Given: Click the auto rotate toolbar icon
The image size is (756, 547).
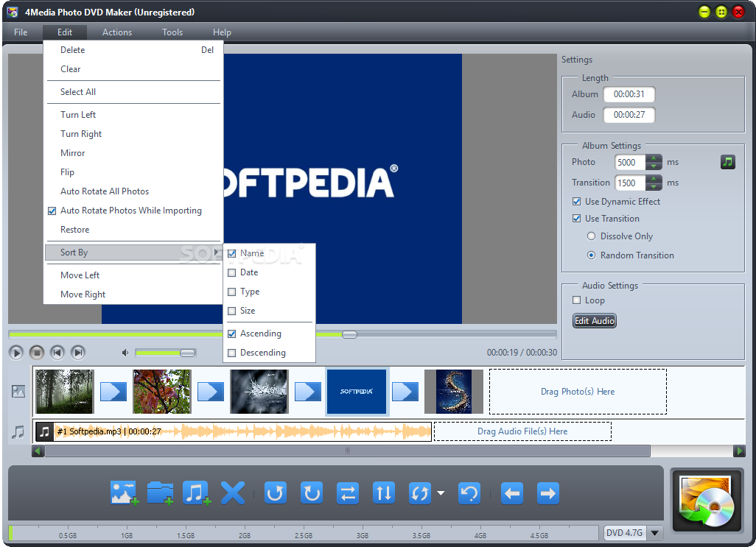Looking at the screenshot, I should tap(420, 493).
